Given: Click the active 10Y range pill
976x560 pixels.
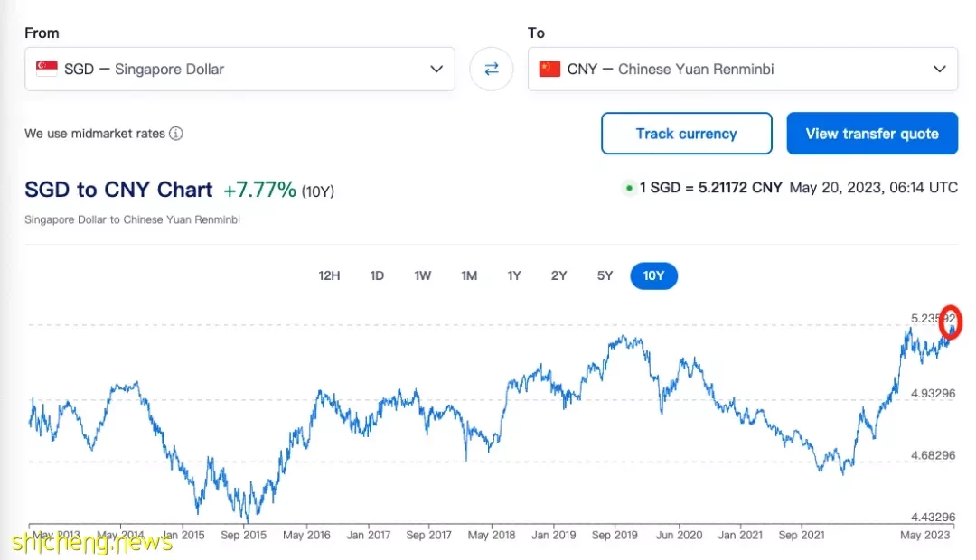Looking at the screenshot, I should (653, 275).
